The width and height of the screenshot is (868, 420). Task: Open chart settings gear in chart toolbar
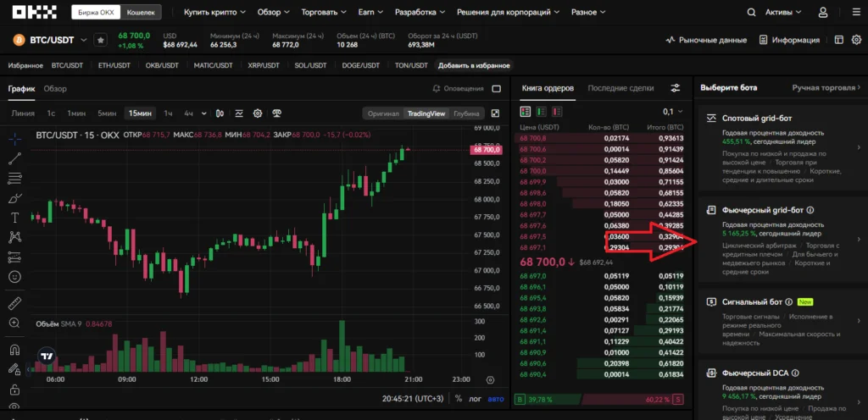(258, 113)
